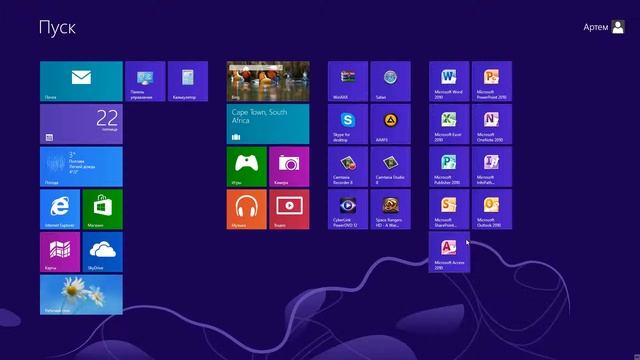Launch WinRAR tile
The image size is (640, 360).
[348, 81]
